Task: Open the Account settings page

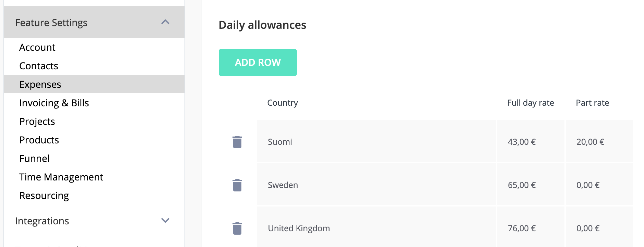Action: (37, 47)
